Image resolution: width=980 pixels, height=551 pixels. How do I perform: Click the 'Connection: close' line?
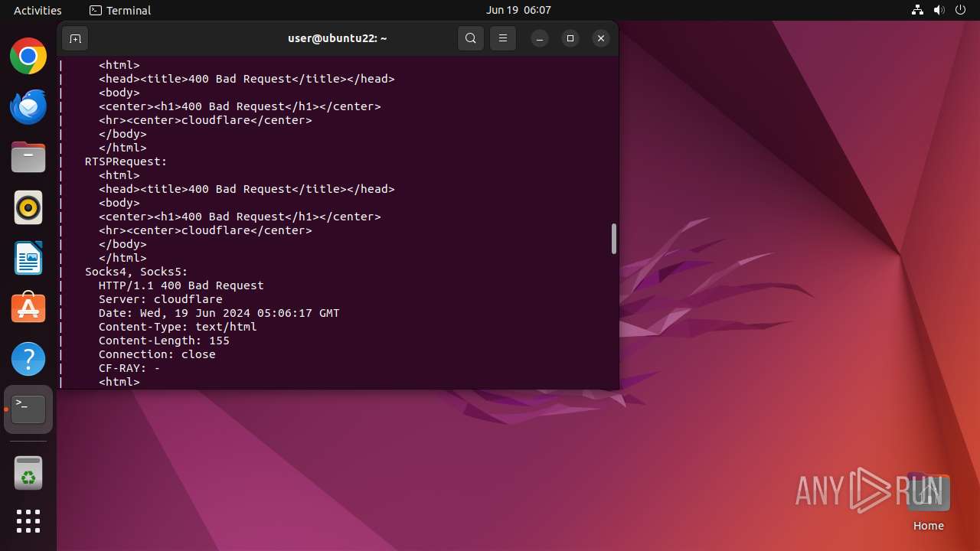pos(157,354)
